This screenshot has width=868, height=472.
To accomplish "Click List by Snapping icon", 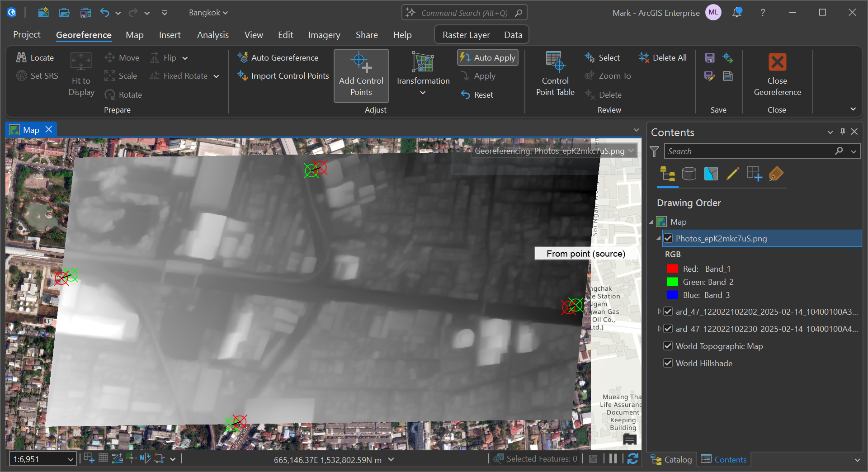I will click(754, 174).
